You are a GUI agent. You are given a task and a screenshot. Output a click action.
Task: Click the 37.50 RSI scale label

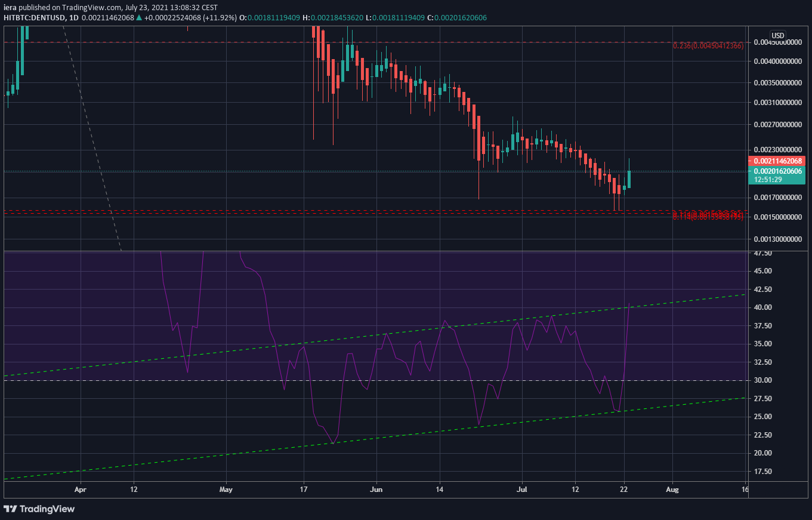(x=762, y=326)
